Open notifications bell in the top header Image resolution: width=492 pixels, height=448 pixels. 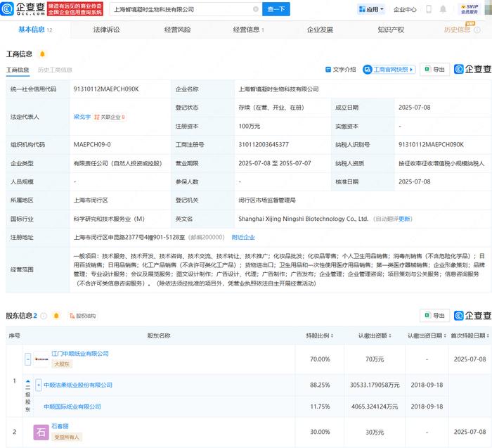pyautogui.click(x=443, y=9)
